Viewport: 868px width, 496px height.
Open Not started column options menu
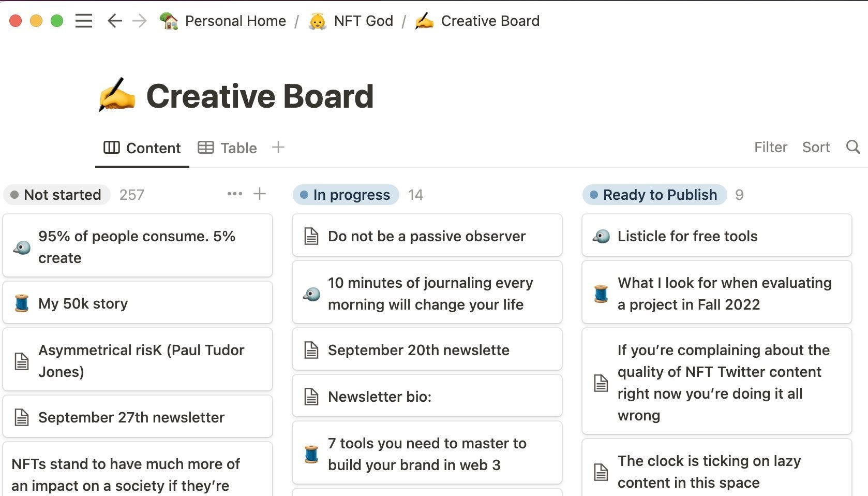point(234,194)
